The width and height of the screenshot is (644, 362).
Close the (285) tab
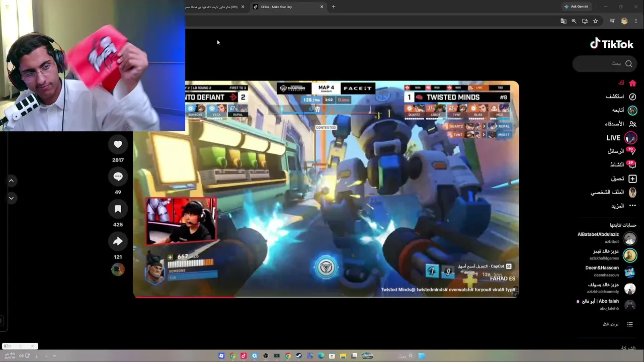pyautogui.click(x=243, y=7)
